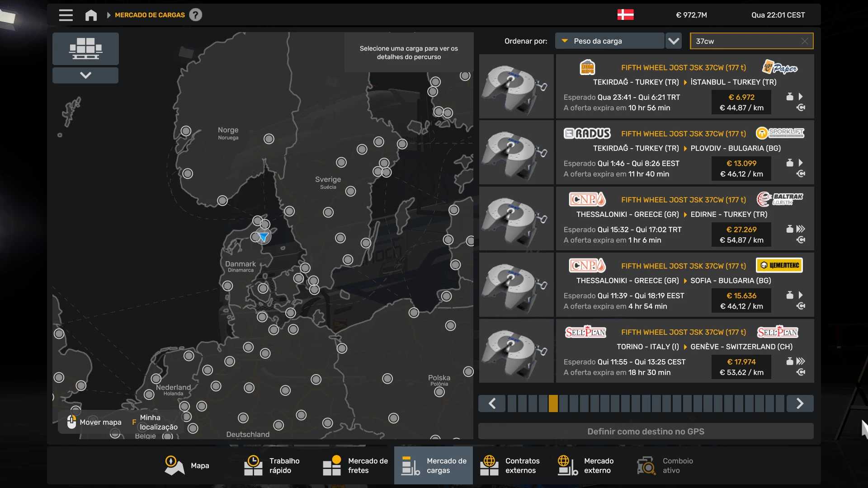Go to next page of cargo offers
The width and height of the screenshot is (868, 488).
point(800,404)
